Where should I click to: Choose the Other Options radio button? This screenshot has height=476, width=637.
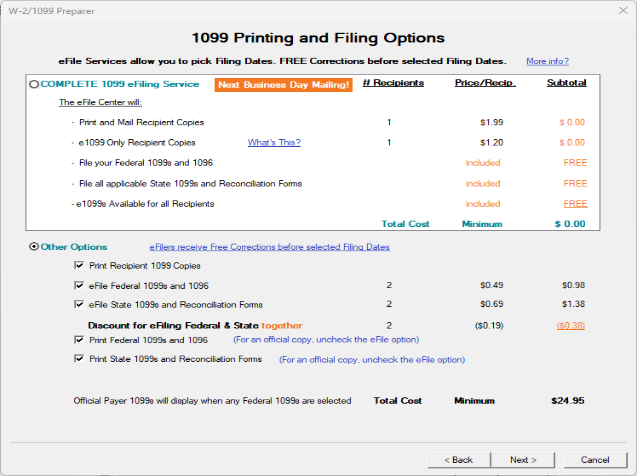[x=36, y=247]
